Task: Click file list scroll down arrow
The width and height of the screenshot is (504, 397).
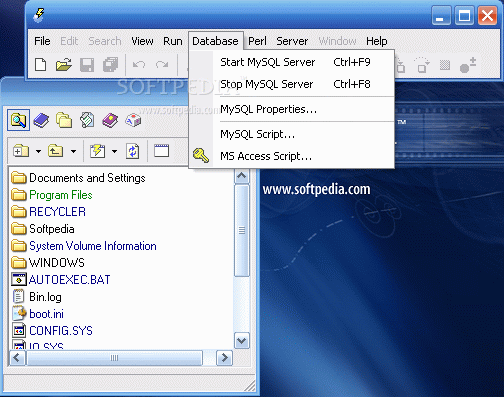Action: click(242, 341)
